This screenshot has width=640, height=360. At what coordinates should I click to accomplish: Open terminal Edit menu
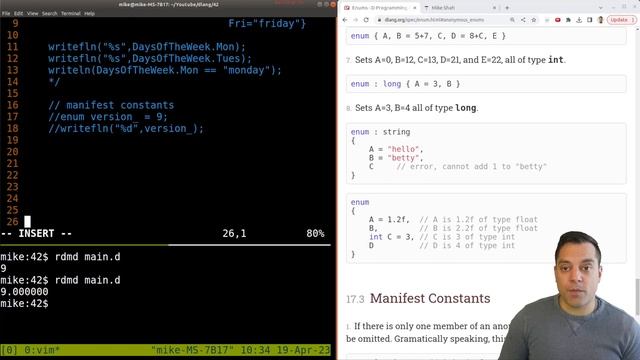18,13
